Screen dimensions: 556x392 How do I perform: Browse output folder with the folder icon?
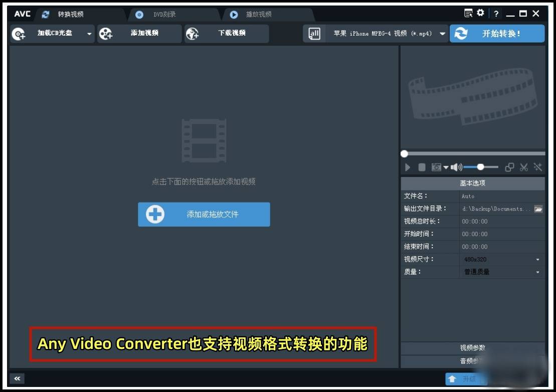pyautogui.click(x=538, y=209)
